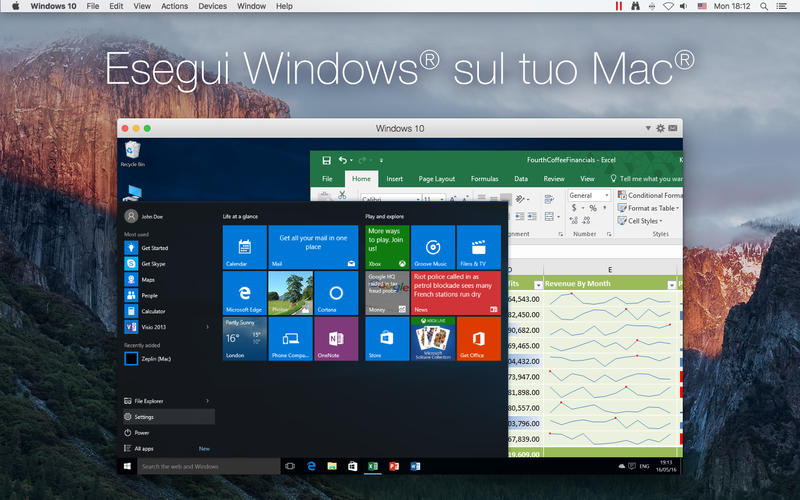Open the VM settings gear in Windows 10 title bar
This screenshot has width=800, height=500.
point(660,128)
